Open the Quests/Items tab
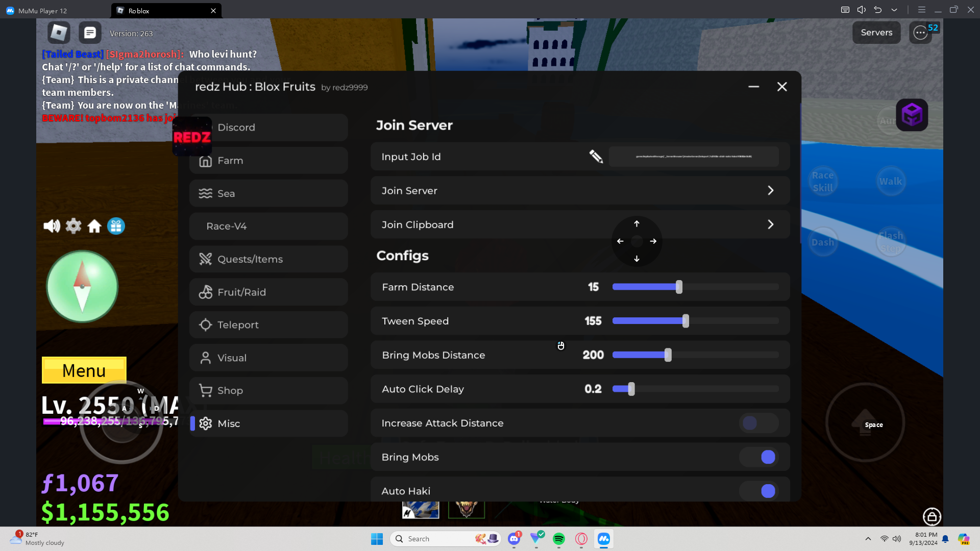 (268, 259)
